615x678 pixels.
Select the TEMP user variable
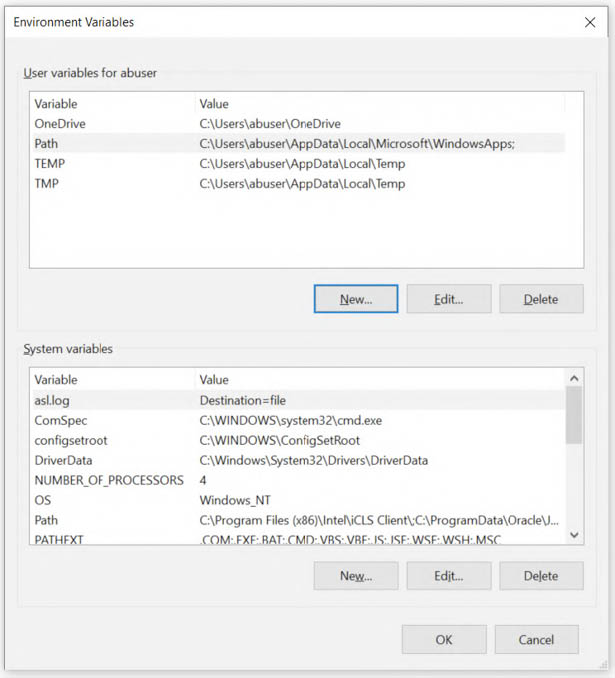[x=50, y=164]
